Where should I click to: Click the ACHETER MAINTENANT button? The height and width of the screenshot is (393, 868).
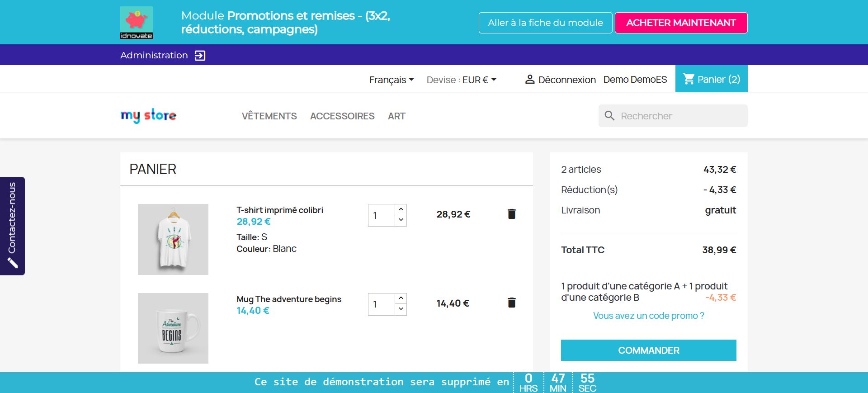[x=681, y=23]
